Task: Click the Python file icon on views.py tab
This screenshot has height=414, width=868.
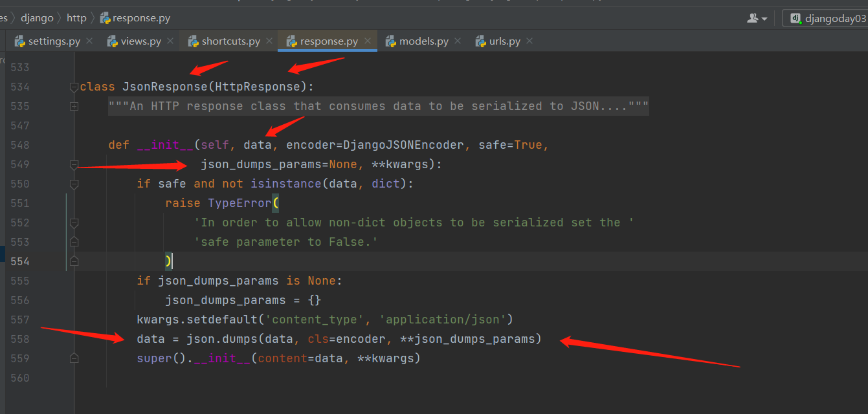Action: (x=113, y=41)
